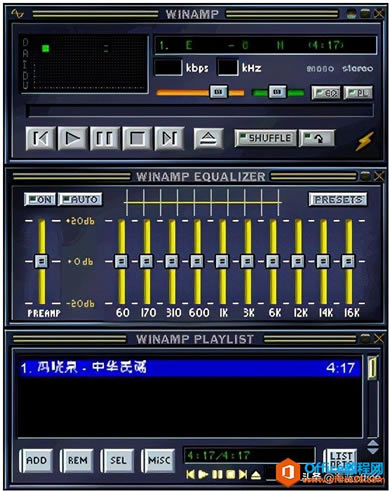Screen dimensions: 389x491
Task: Turn the equalizer ON toggle
Action: (x=40, y=200)
